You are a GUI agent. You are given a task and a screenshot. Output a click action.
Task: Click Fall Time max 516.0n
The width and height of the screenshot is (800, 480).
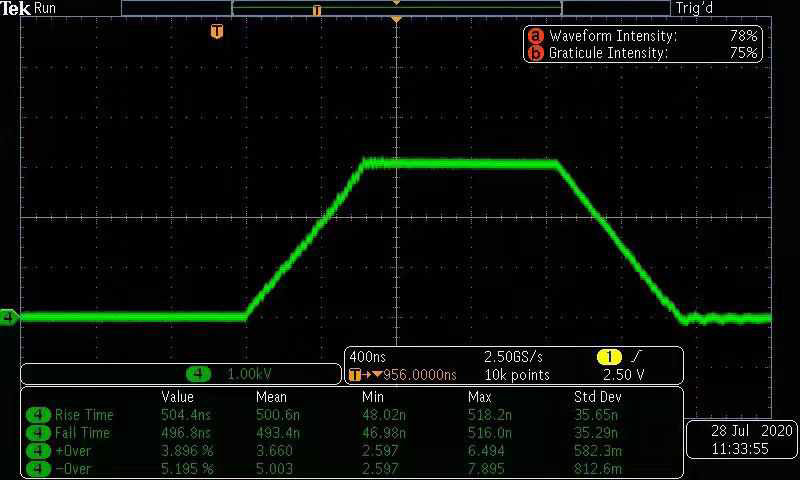click(490, 433)
